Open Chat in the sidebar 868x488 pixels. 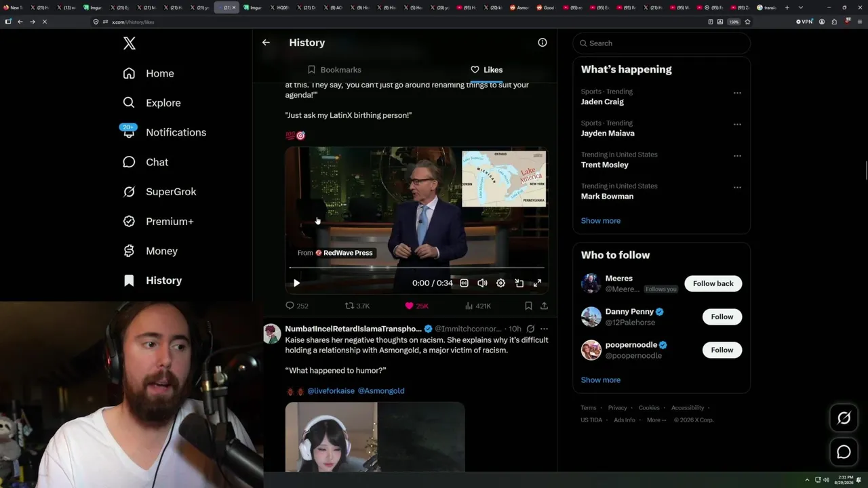coord(145,162)
